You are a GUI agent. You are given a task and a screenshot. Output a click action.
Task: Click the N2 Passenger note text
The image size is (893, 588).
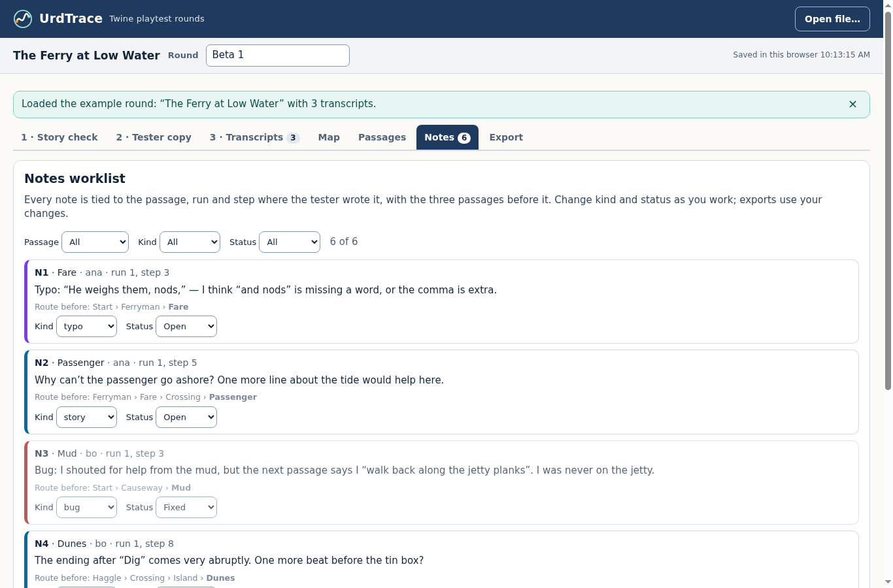click(x=239, y=380)
